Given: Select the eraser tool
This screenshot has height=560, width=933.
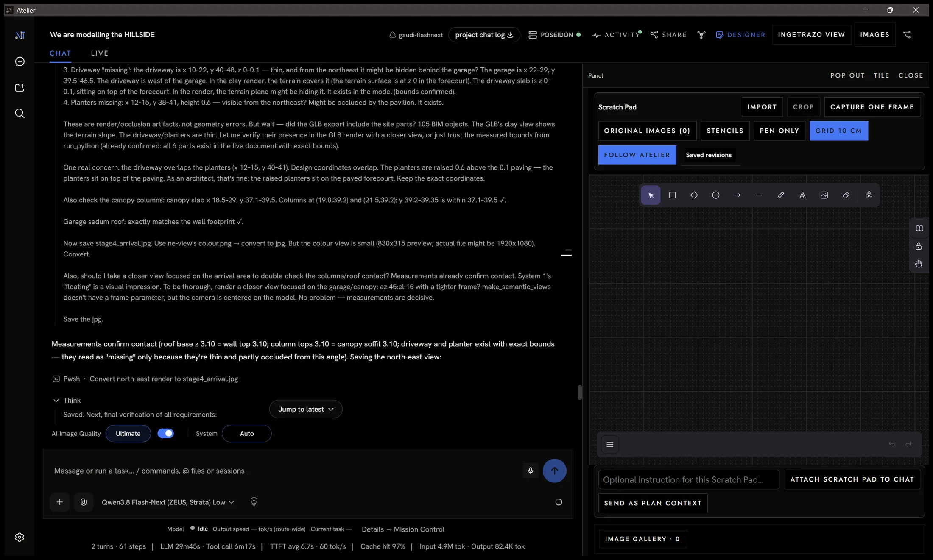Looking at the screenshot, I should [x=846, y=195].
